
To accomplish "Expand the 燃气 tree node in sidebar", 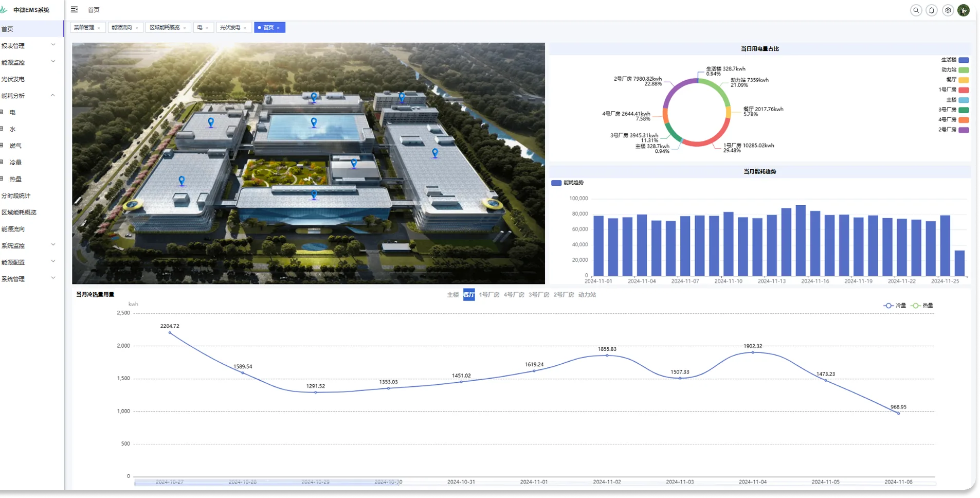I will click(2, 146).
